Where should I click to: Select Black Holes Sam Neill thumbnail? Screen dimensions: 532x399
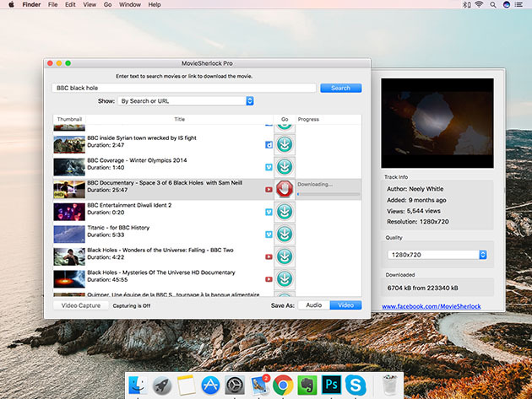pos(69,189)
